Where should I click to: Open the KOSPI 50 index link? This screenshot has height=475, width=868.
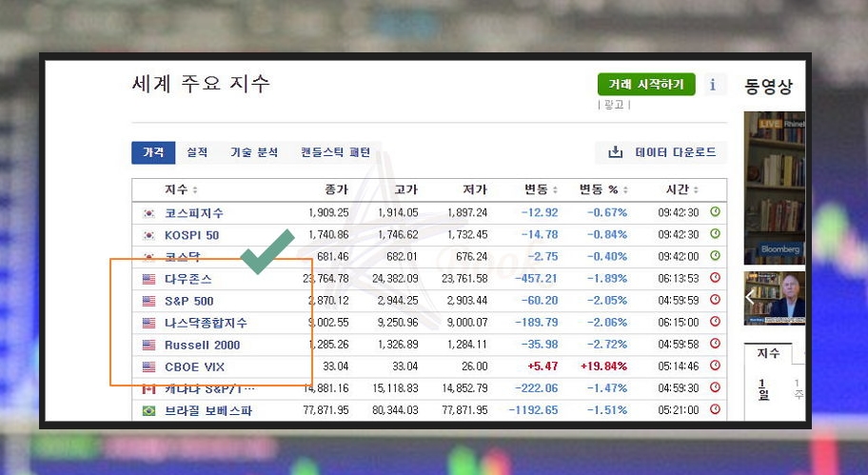point(192,235)
